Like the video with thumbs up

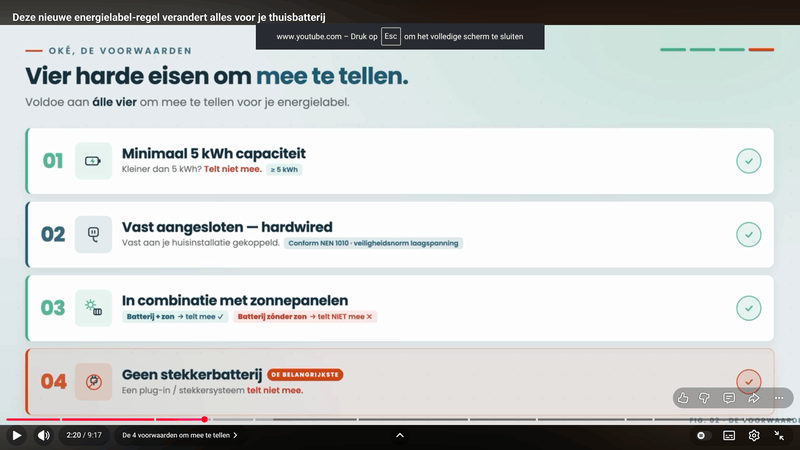(x=683, y=398)
